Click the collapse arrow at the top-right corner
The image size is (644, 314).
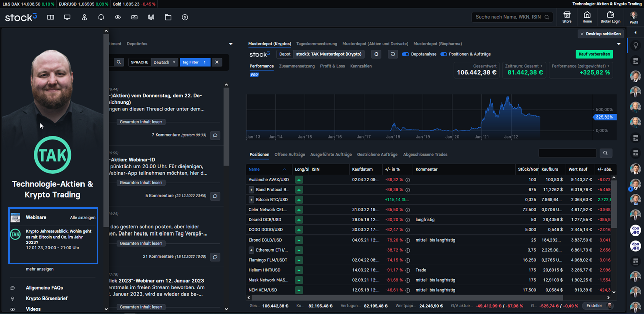pyautogui.click(x=636, y=34)
